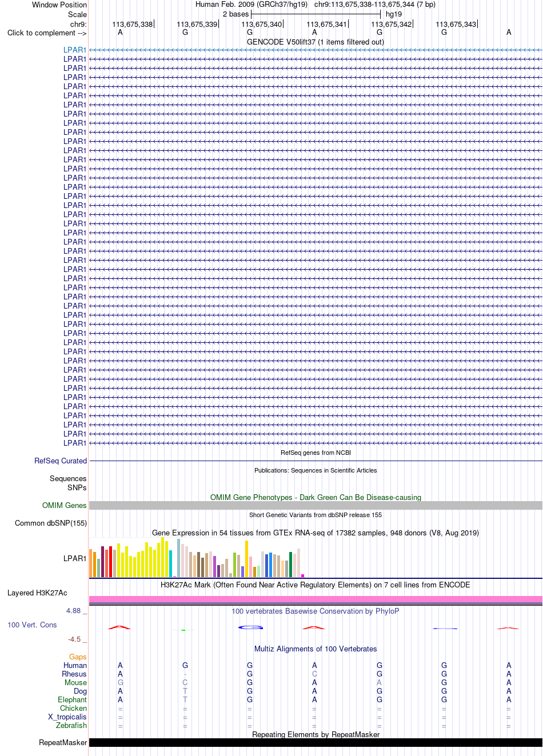Click the Common dbSNP(155) label

click(51, 523)
